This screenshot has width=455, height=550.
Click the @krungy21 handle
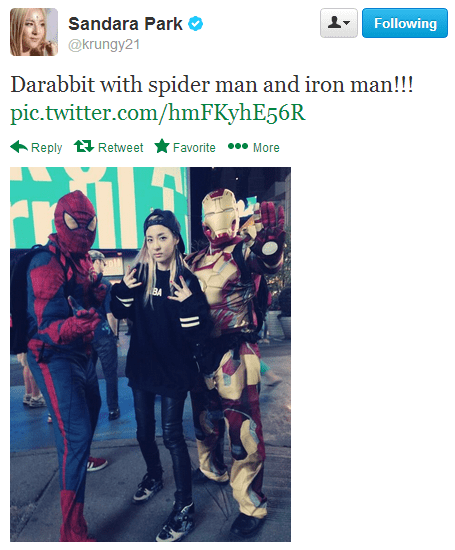pyautogui.click(x=104, y=45)
